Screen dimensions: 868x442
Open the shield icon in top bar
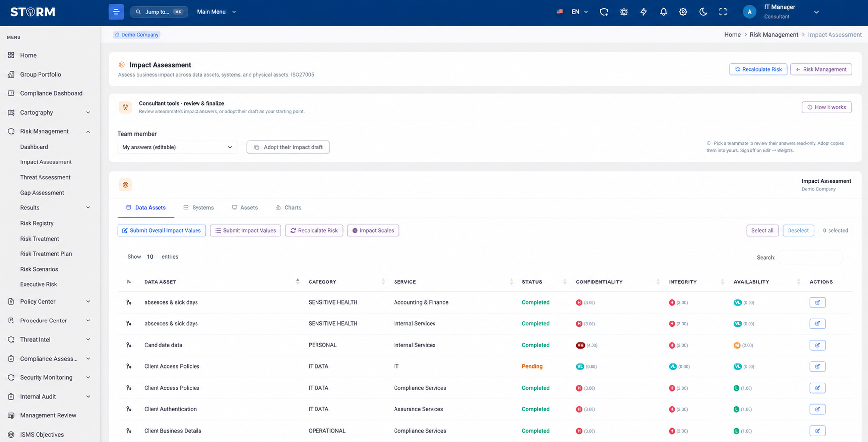(x=604, y=12)
